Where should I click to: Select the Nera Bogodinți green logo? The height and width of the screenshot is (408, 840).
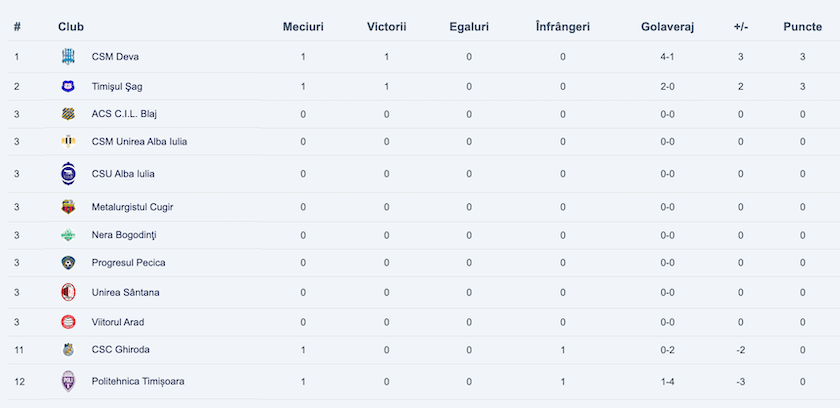68,235
